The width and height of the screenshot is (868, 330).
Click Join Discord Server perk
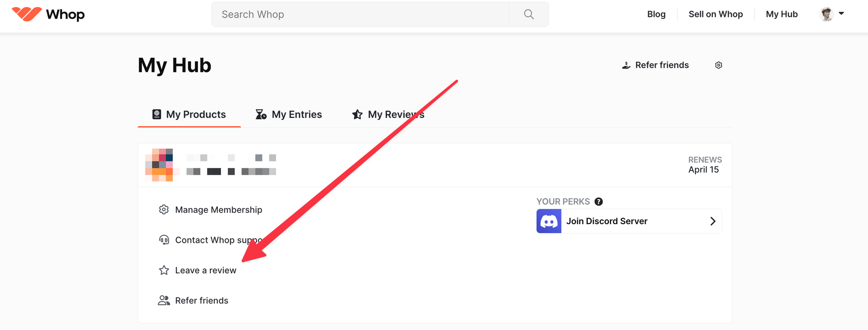tap(629, 221)
